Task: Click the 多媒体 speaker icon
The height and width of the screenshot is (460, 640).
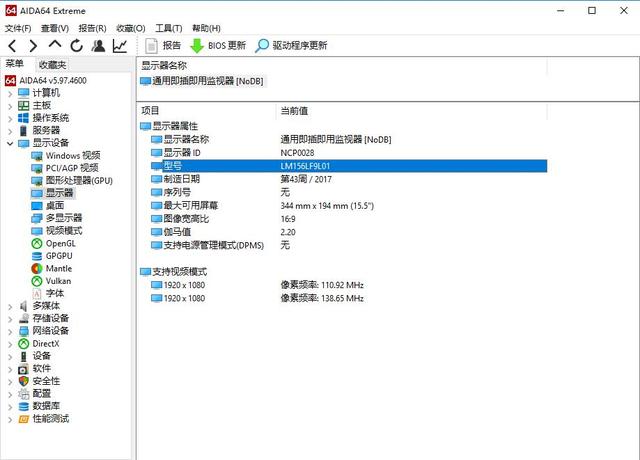Action: (24, 306)
